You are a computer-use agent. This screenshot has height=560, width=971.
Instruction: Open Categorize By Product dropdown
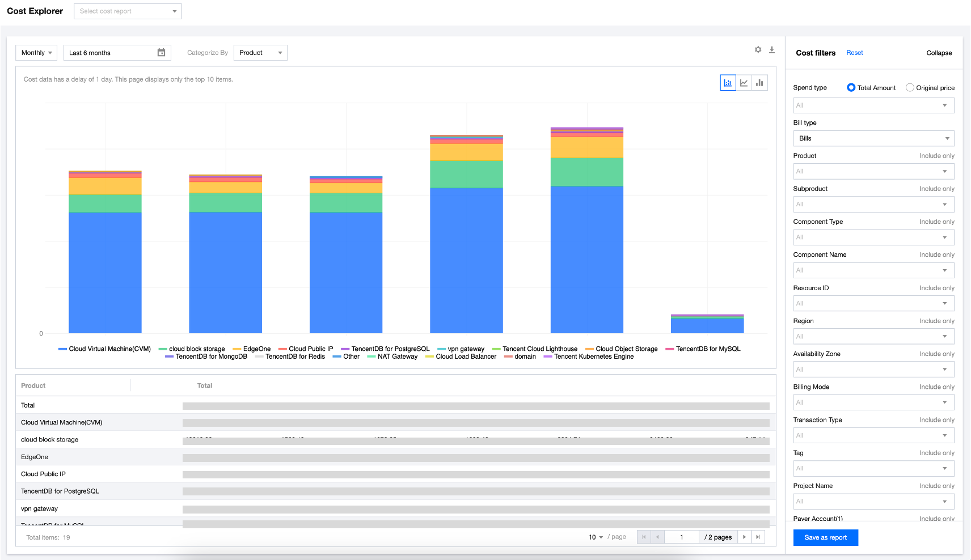coord(260,53)
